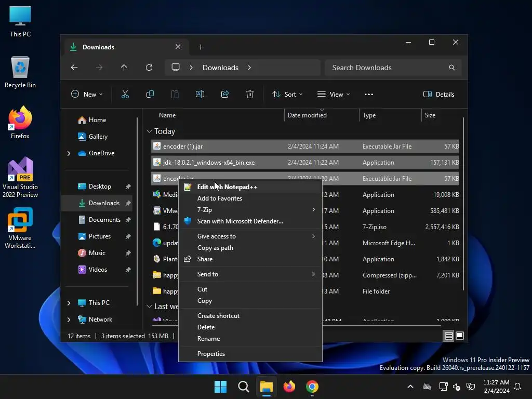Select Home in navigation pane
This screenshot has width=532, height=399.
[97, 120]
